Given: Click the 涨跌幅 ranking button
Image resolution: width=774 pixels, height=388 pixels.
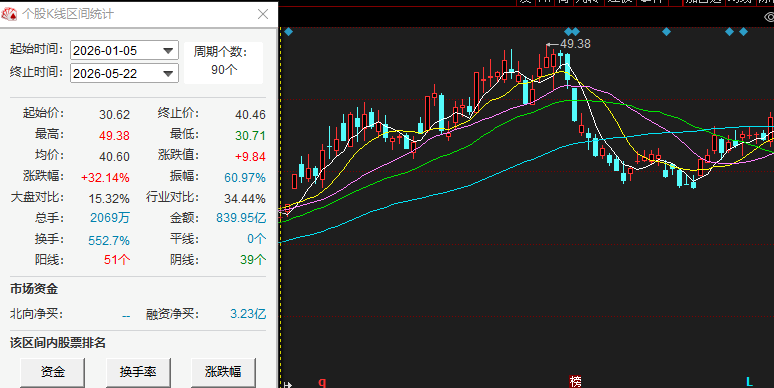Looking at the screenshot, I should (x=223, y=372).
